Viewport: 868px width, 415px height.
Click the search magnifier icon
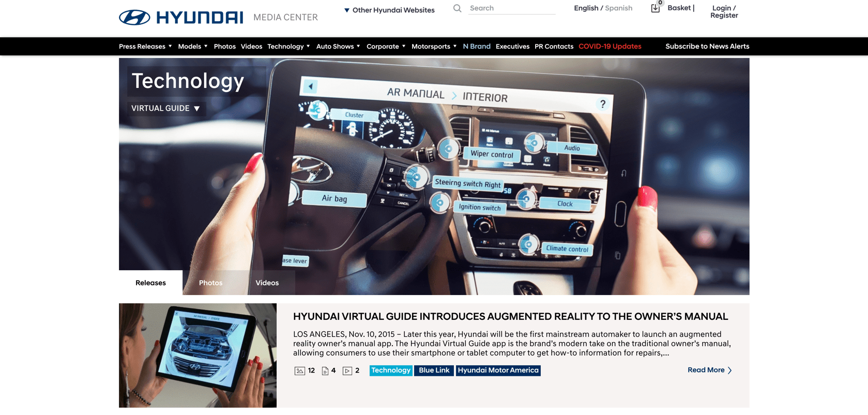(457, 8)
